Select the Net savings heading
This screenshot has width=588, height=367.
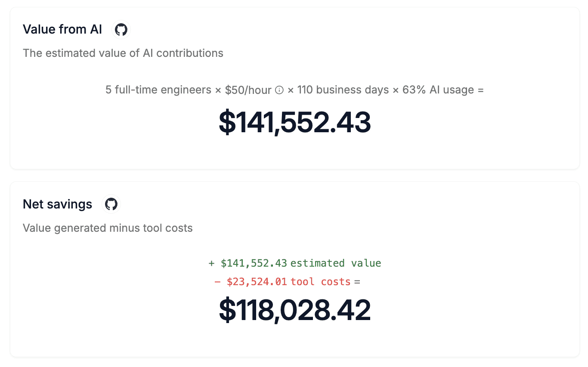tap(57, 204)
